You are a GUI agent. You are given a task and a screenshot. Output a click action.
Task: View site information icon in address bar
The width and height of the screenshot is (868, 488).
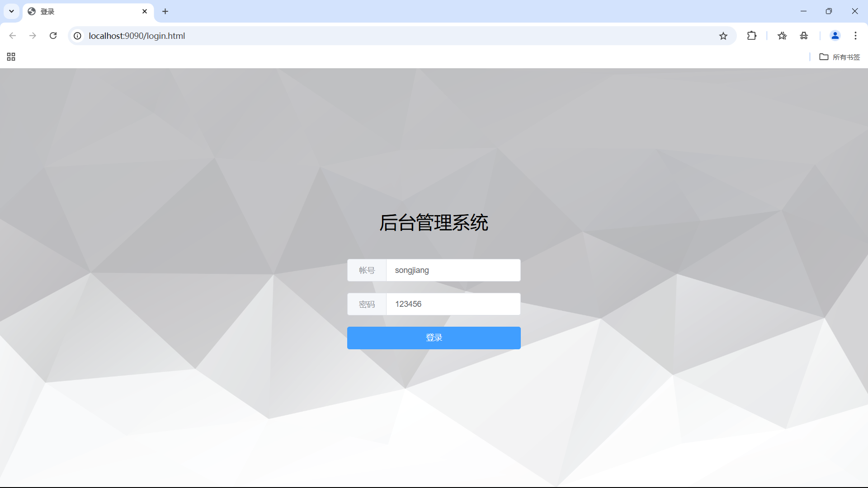(x=78, y=36)
